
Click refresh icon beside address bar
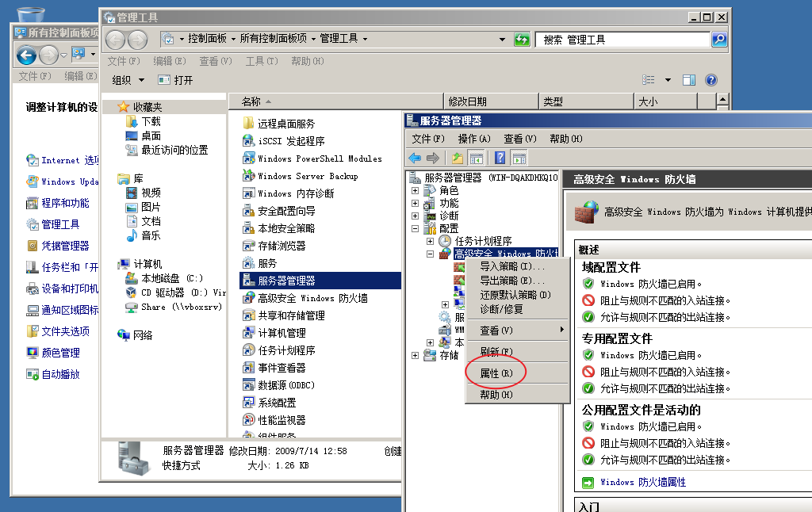pos(522,40)
